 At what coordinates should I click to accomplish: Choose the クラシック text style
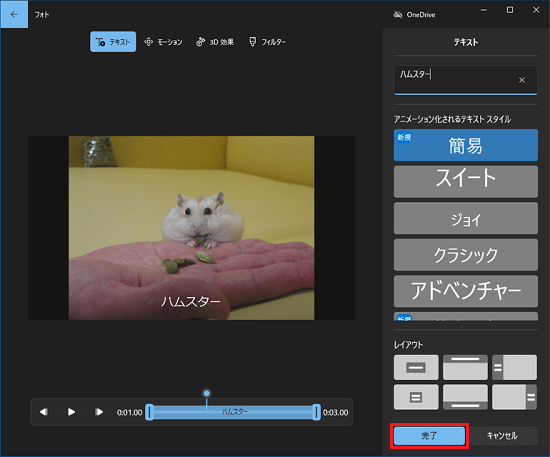(x=465, y=255)
